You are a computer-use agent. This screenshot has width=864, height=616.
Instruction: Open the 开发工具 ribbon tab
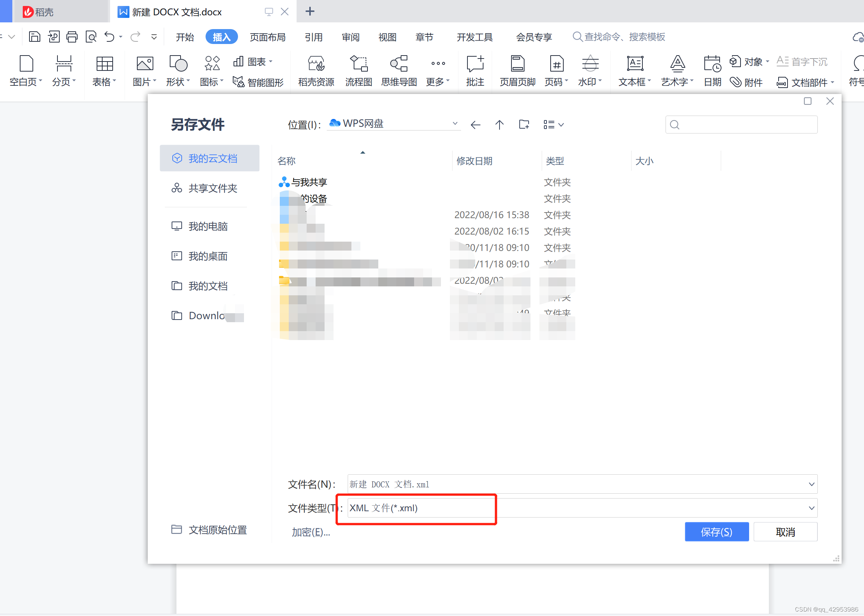coord(474,37)
